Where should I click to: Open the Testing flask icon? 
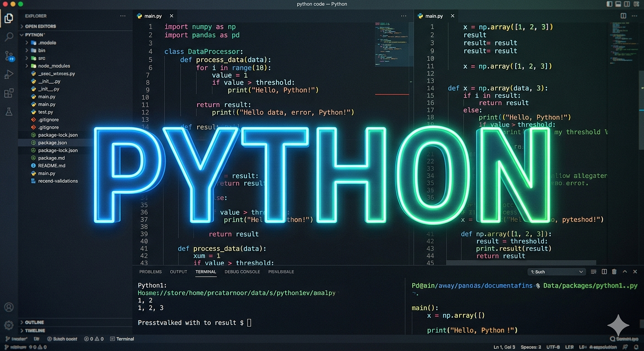point(9,112)
